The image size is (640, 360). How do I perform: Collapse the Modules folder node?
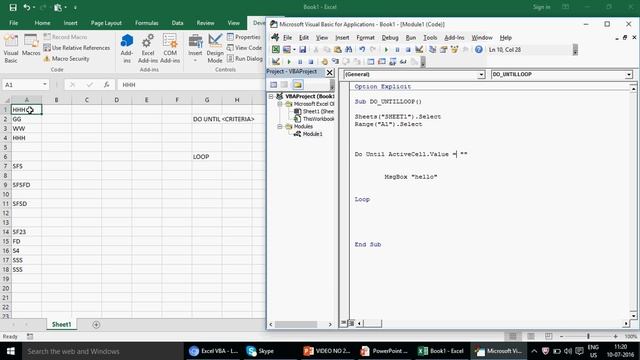[x=280, y=127]
